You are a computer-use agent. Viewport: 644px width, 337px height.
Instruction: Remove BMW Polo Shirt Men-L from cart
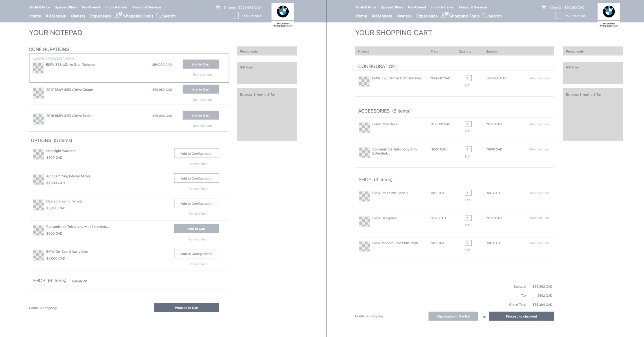click(539, 193)
